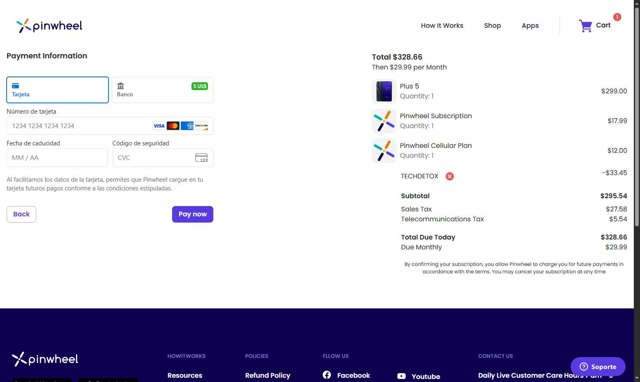Open How It Works page
This screenshot has width=640, height=382.
(x=442, y=26)
